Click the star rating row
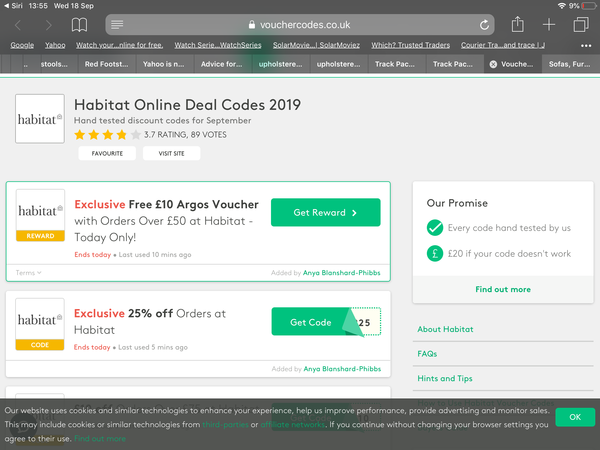 point(108,135)
